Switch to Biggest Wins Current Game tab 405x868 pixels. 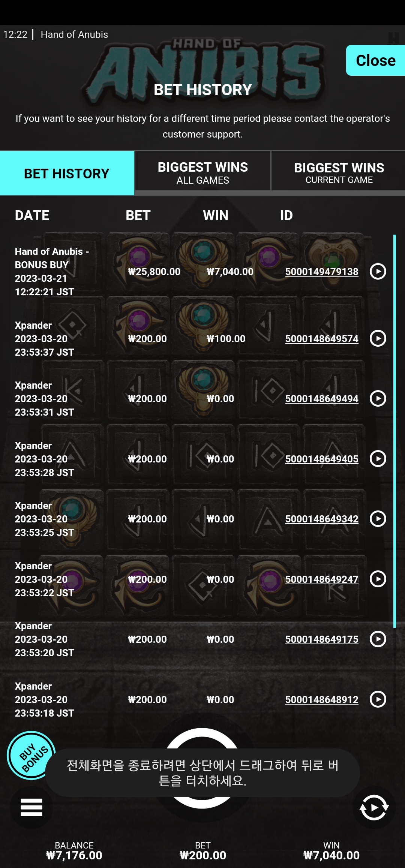[339, 173]
